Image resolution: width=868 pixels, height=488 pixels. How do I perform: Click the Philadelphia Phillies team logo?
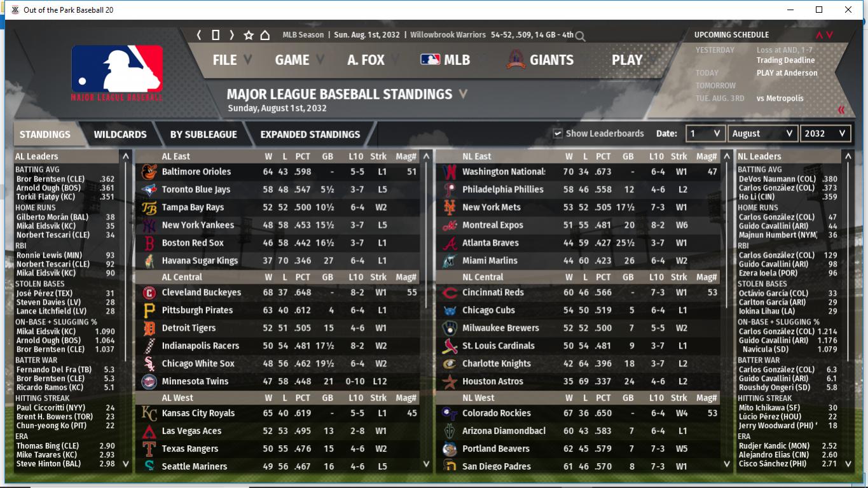point(450,190)
